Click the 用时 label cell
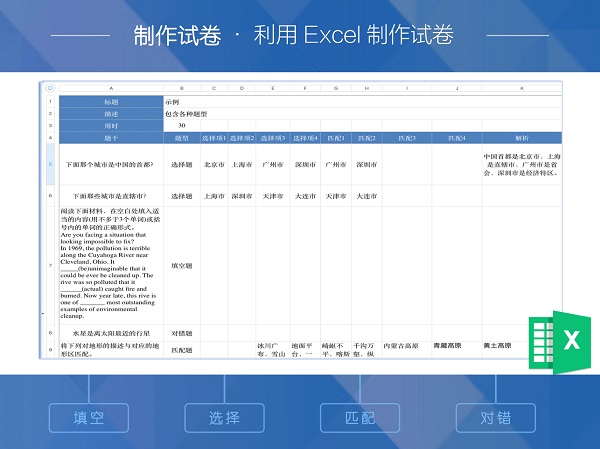The width and height of the screenshot is (600, 449). tap(111, 126)
